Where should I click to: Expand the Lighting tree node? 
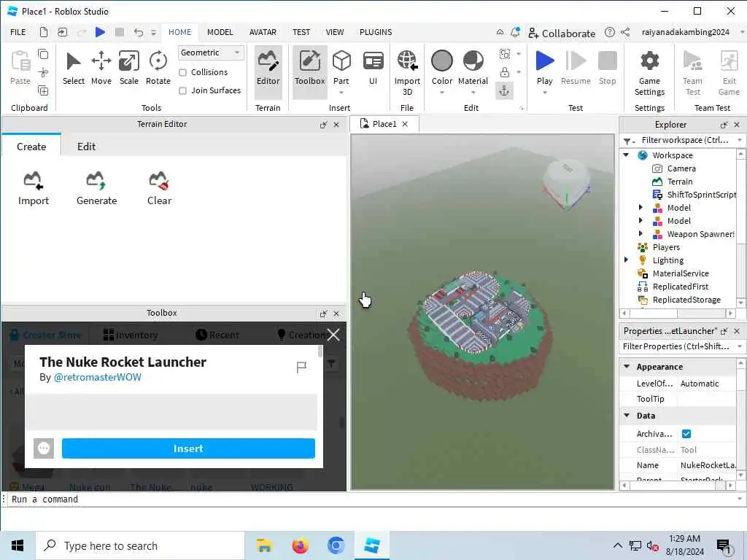[x=627, y=260]
